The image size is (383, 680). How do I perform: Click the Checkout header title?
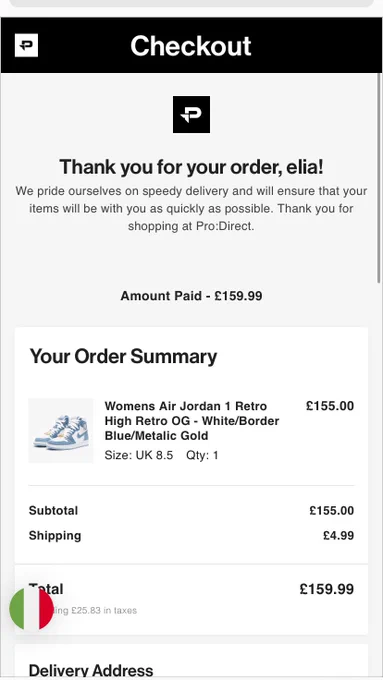tap(191, 46)
